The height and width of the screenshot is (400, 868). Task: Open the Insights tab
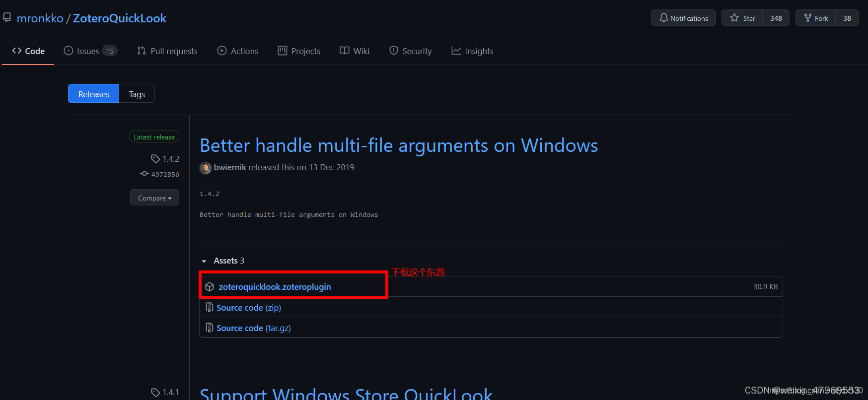click(472, 51)
